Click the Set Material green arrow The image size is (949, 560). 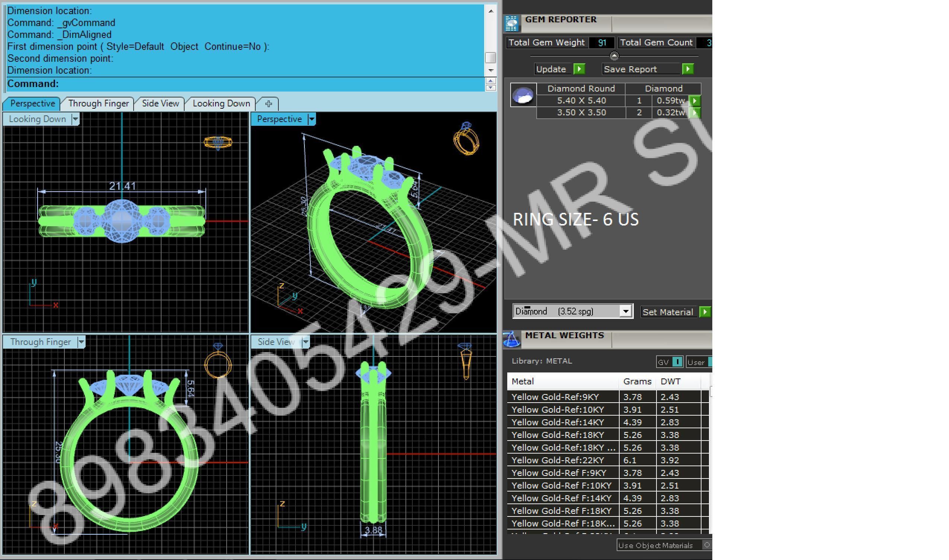(x=704, y=312)
